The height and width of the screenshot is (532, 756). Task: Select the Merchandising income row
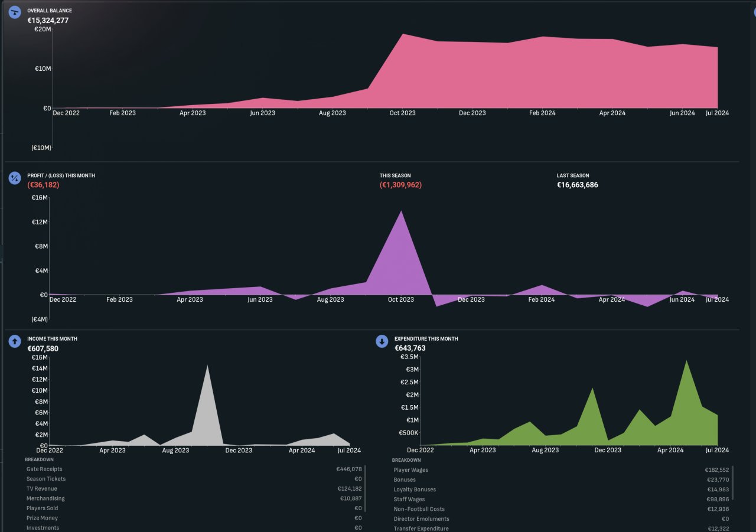pos(194,498)
